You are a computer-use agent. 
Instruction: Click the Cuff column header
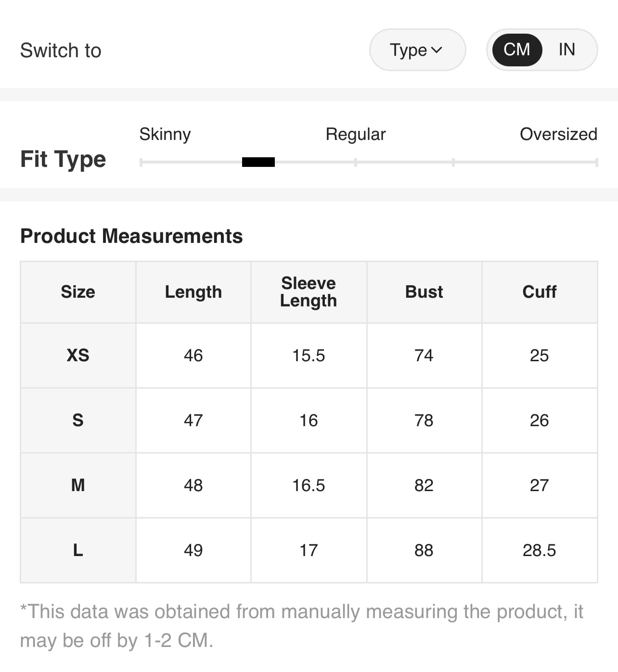pyautogui.click(x=540, y=292)
